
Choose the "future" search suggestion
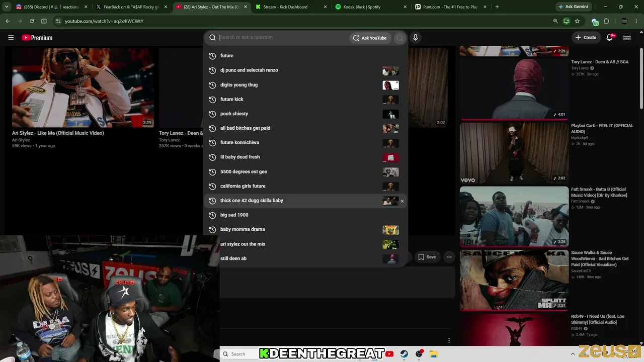click(306, 56)
